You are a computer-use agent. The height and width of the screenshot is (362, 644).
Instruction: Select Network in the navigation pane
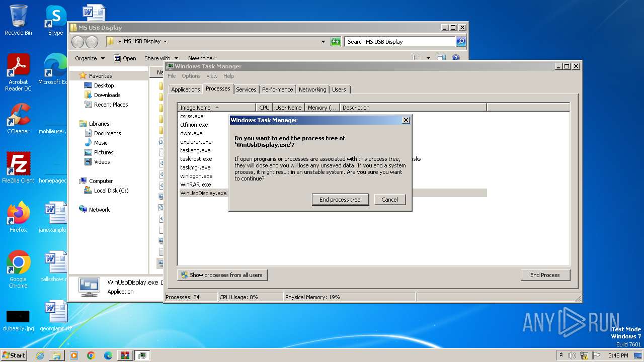click(99, 210)
